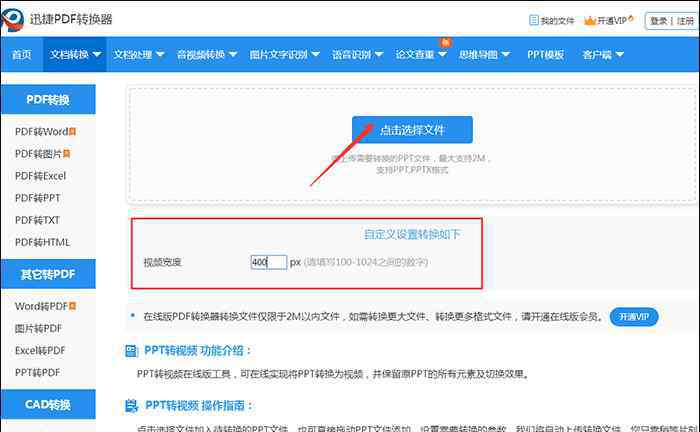Open 图片转PDF in the sidebar
Screen dimensions: 700x432
point(38,328)
